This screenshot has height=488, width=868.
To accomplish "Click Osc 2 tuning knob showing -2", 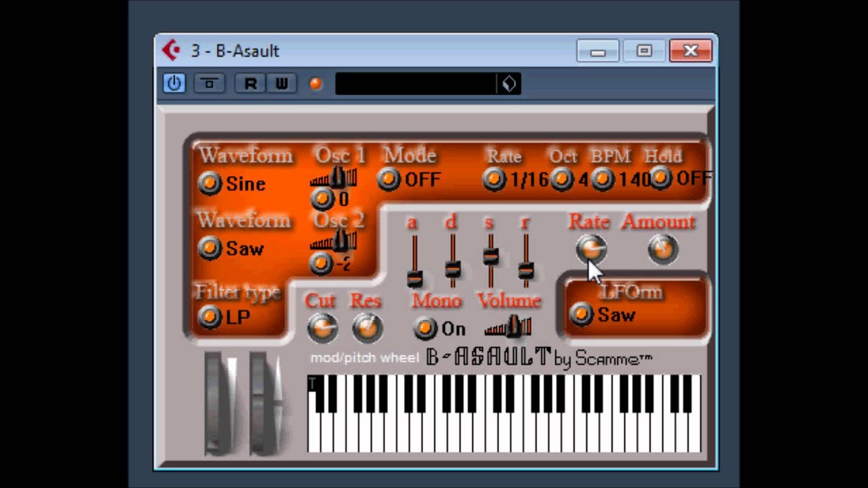I will click(x=321, y=263).
